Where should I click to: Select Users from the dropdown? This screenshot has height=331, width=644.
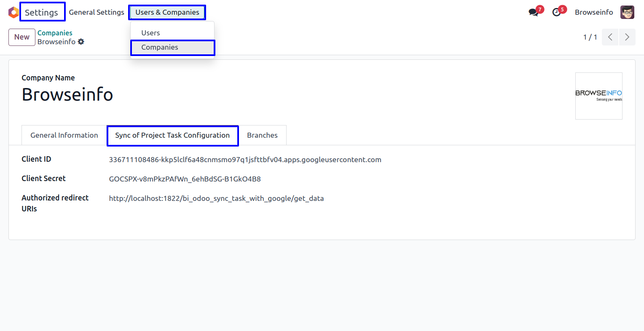[172, 33]
